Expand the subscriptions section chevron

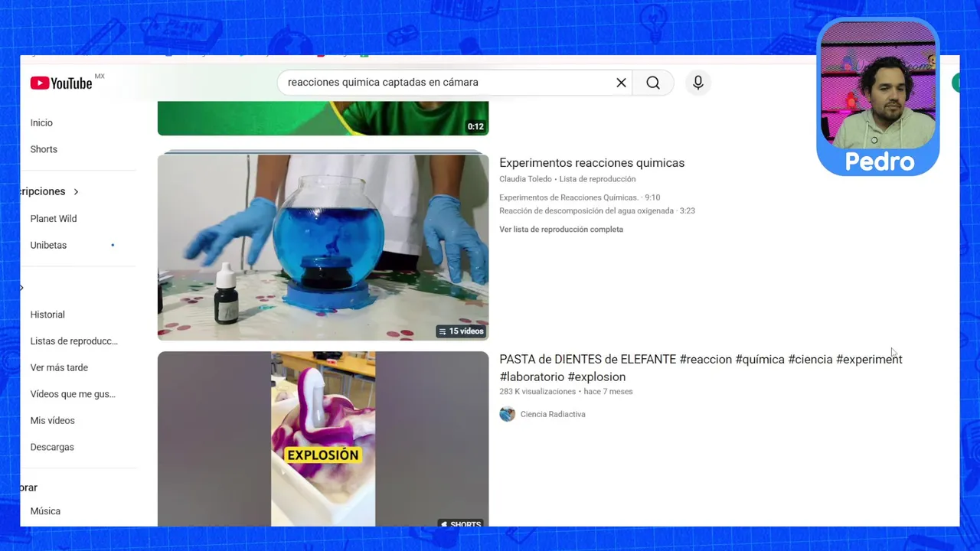tap(76, 191)
